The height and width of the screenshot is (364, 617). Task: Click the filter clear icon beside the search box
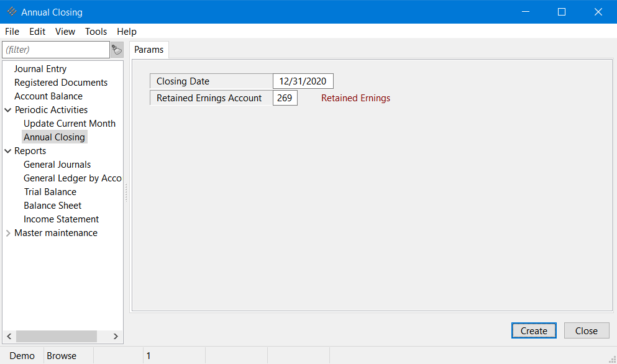pyautogui.click(x=117, y=50)
